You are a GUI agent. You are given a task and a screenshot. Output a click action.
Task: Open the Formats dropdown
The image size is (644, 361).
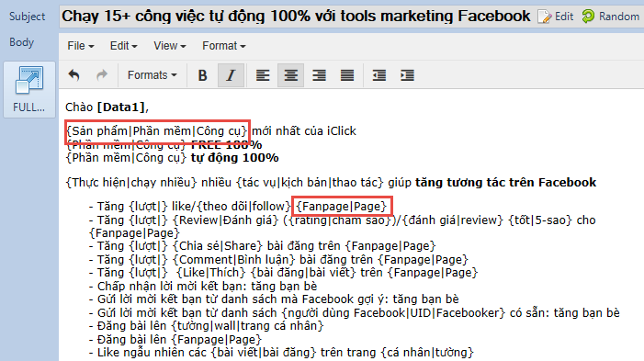152,75
